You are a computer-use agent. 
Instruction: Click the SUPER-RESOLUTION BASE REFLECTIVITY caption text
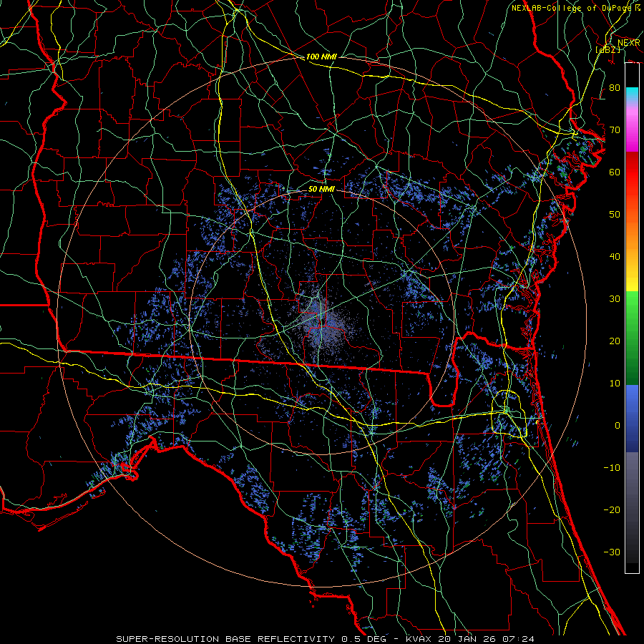point(225,639)
